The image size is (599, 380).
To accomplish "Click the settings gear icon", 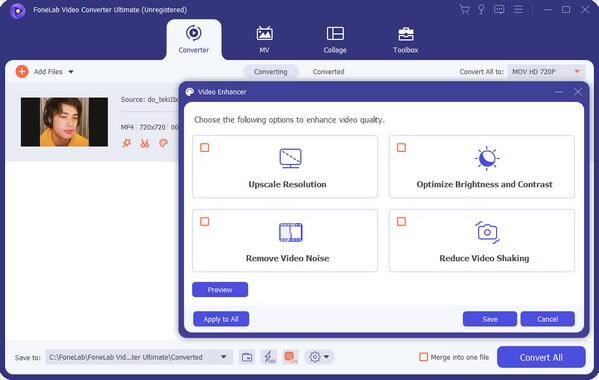I will coord(315,357).
